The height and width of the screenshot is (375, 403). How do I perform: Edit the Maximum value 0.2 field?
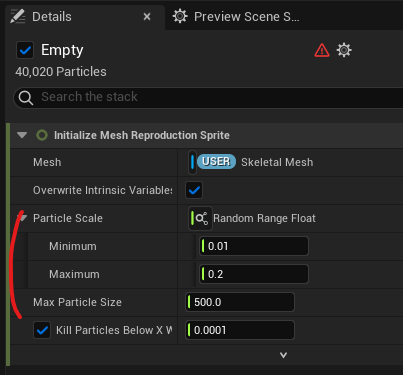(254, 274)
